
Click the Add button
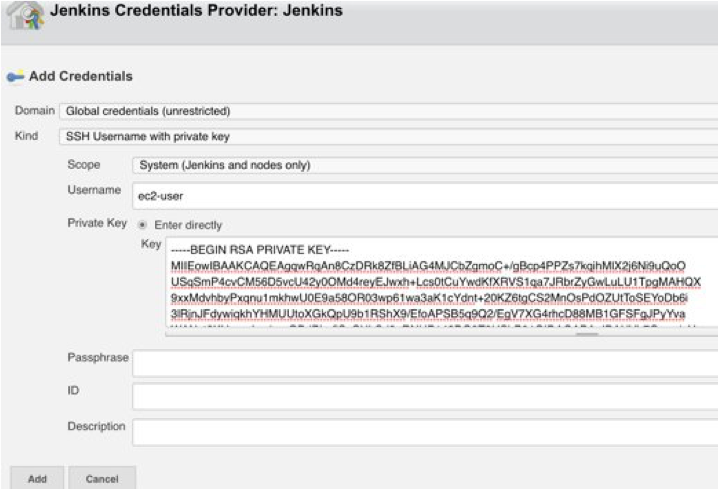coord(37,478)
